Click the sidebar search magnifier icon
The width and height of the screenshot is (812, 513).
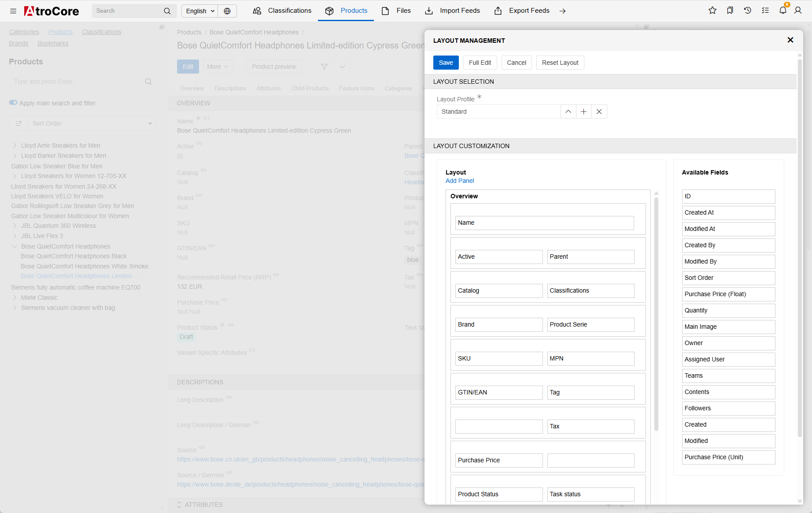(x=148, y=82)
